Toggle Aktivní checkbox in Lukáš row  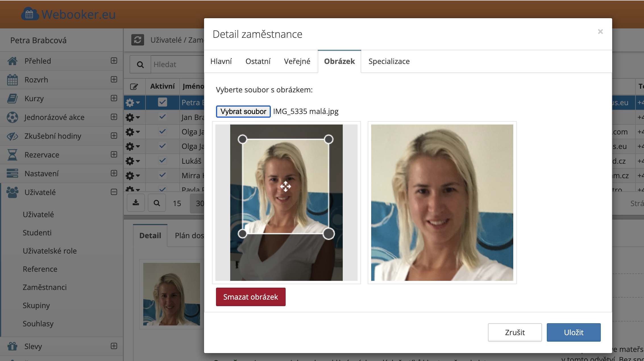coord(163,161)
